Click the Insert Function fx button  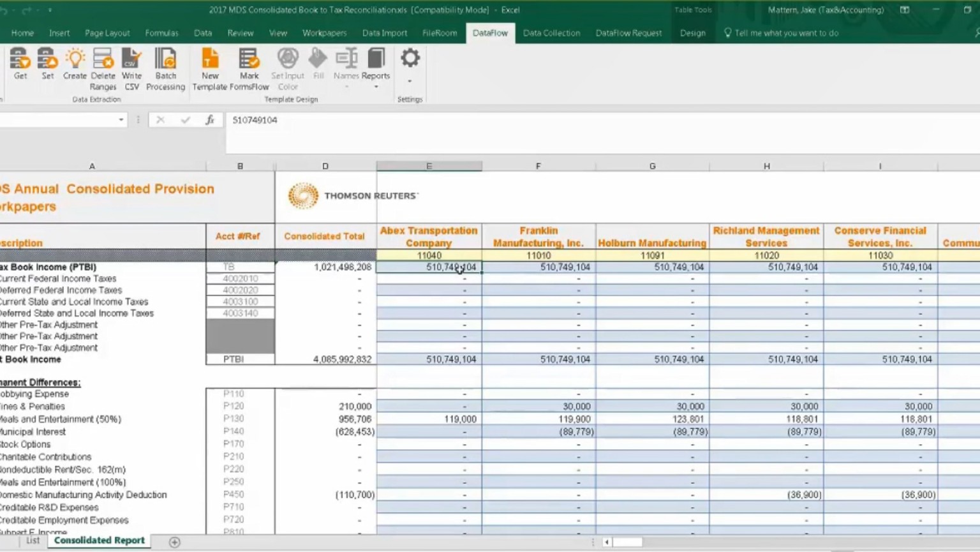[209, 120]
